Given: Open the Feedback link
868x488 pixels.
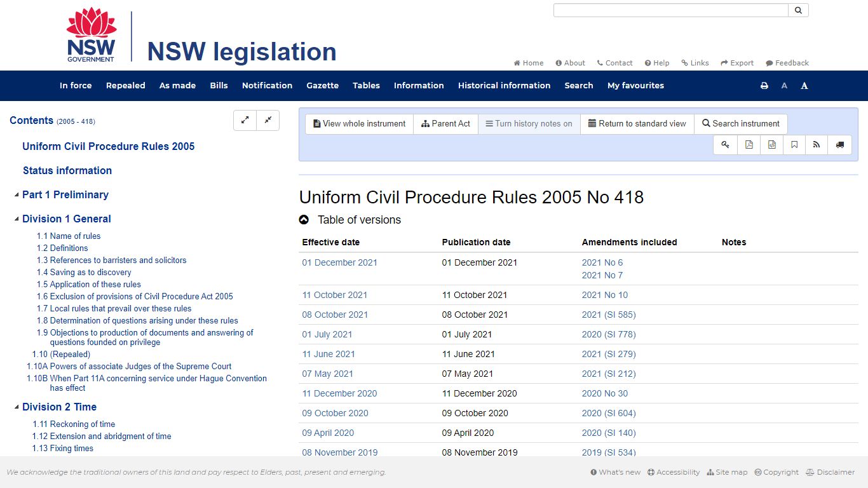Looking at the screenshot, I should 787,63.
